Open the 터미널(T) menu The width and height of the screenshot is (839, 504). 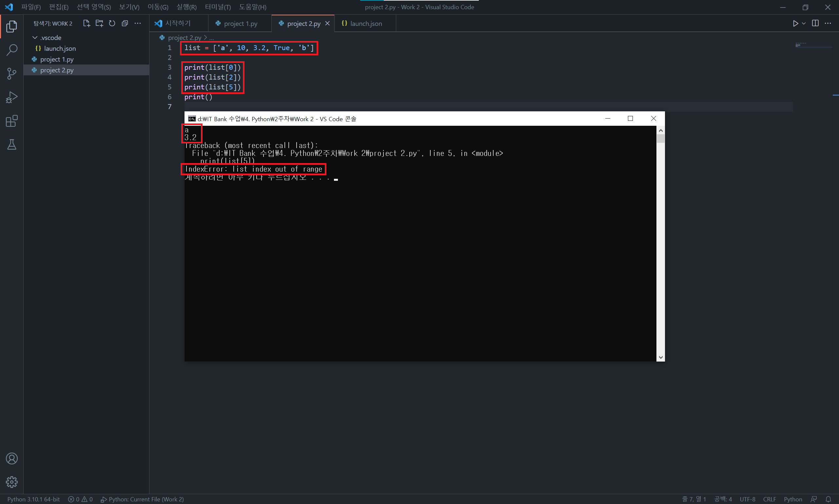tap(218, 7)
